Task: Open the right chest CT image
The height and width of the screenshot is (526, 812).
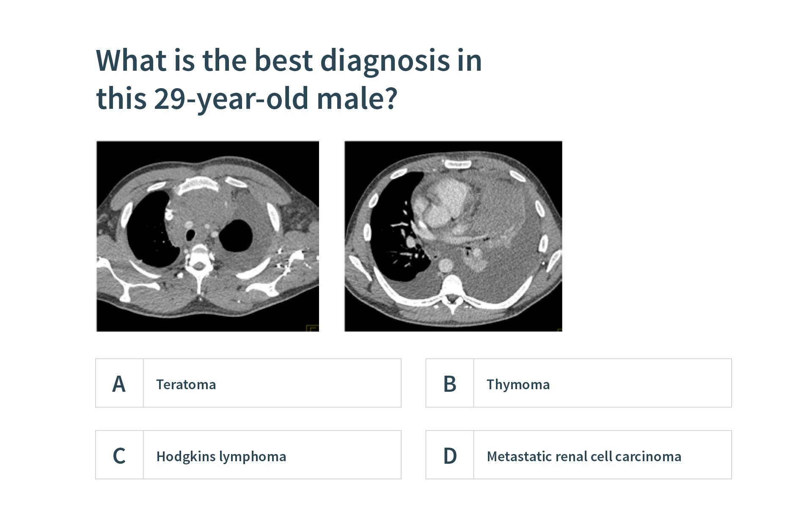Action: point(453,236)
